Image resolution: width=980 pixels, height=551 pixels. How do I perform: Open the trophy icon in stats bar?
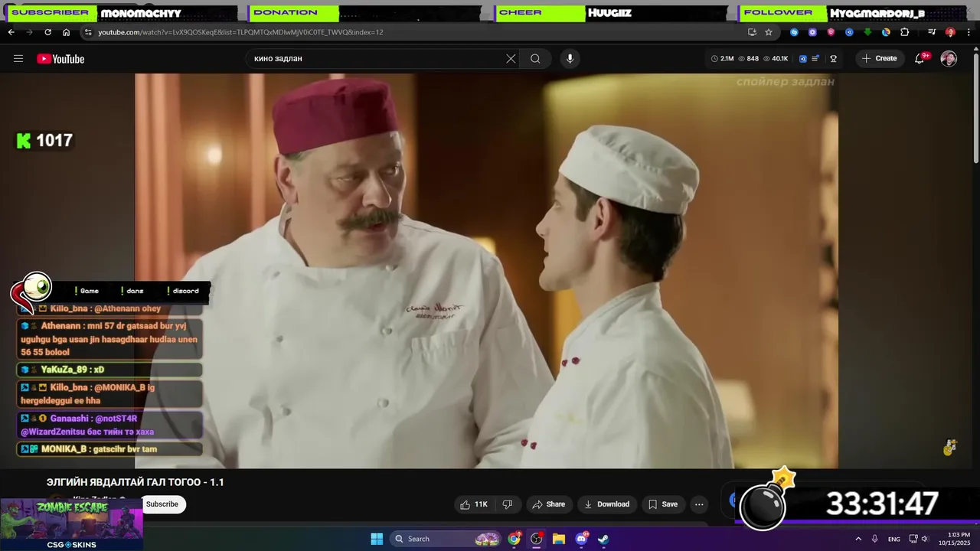(x=834, y=59)
